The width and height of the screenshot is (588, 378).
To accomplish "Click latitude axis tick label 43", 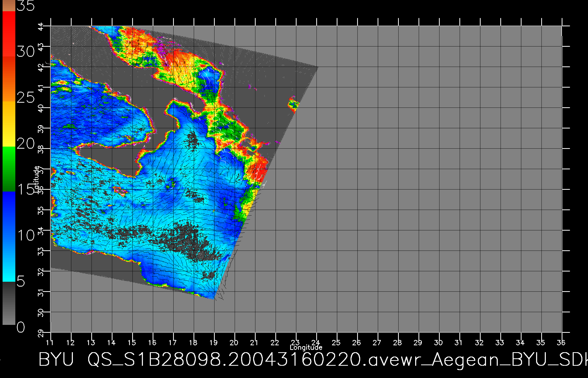I will (41, 47).
